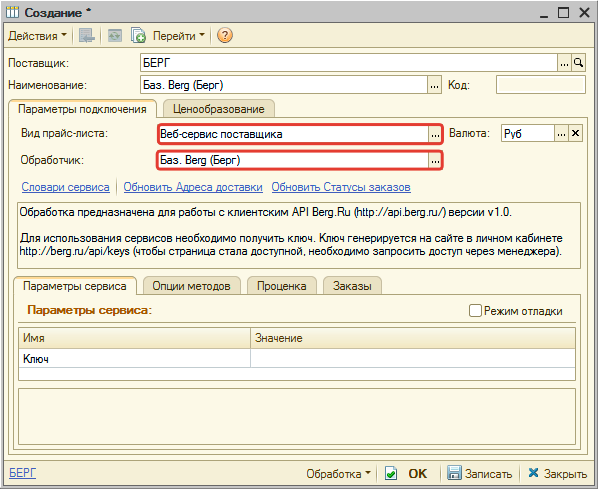Select the Проценка tab
Viewport: 598px width, 489px height.
click(281, 286)
